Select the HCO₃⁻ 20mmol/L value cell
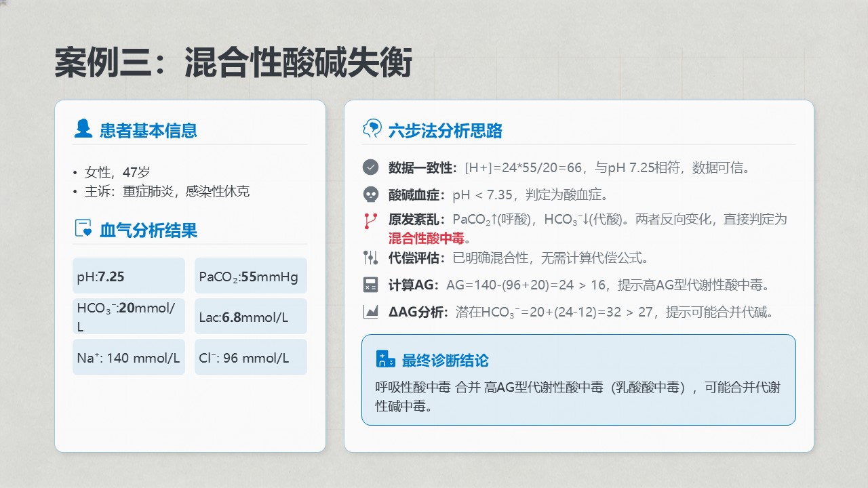The image size is (868, 488). point(129,317)
